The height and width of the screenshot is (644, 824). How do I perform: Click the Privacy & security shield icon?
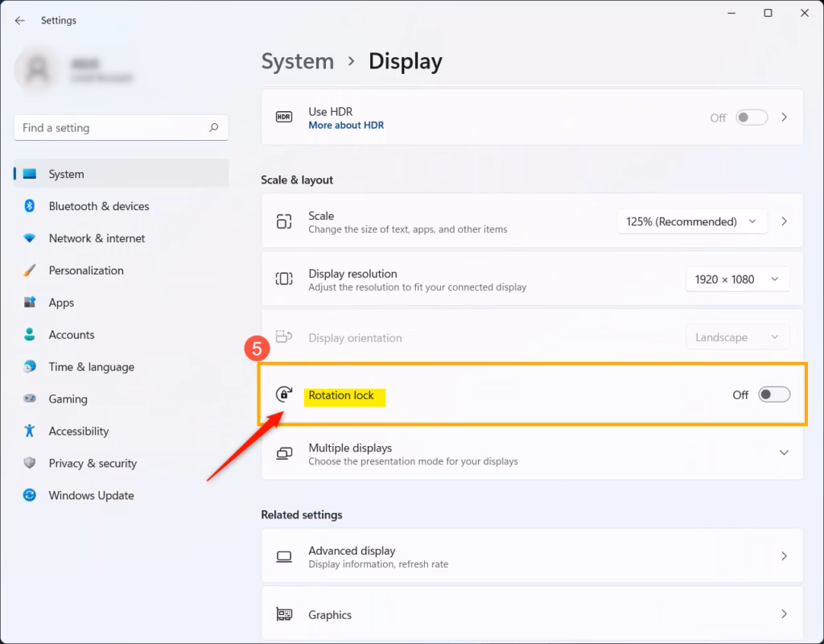tap(30, 464)
